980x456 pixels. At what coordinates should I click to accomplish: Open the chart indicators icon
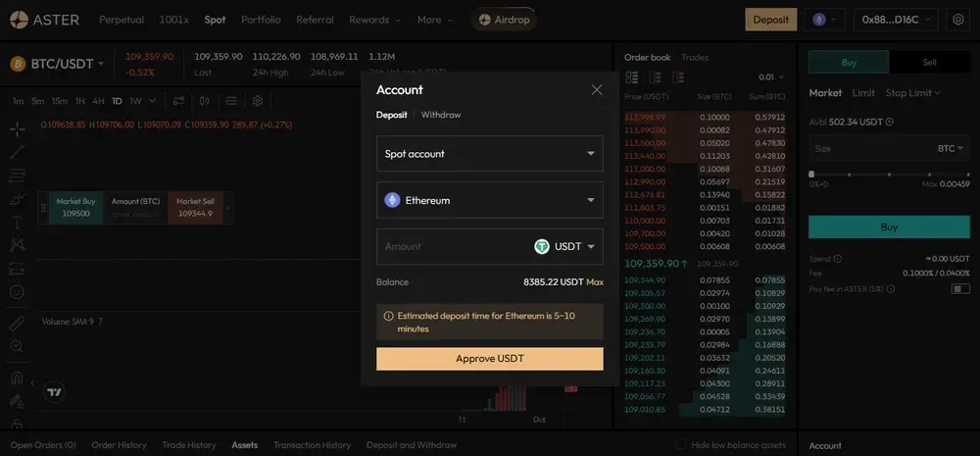point(178,101)
